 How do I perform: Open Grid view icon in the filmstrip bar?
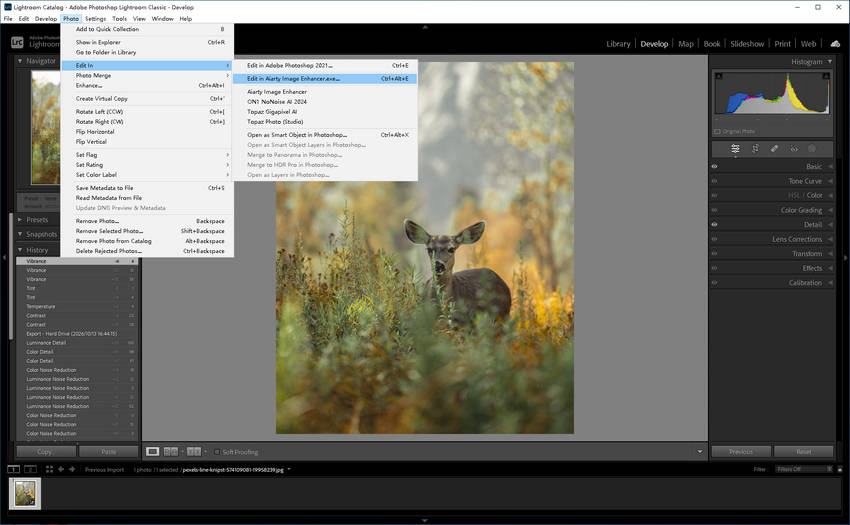pyautogui.click(x=49, y=470)
